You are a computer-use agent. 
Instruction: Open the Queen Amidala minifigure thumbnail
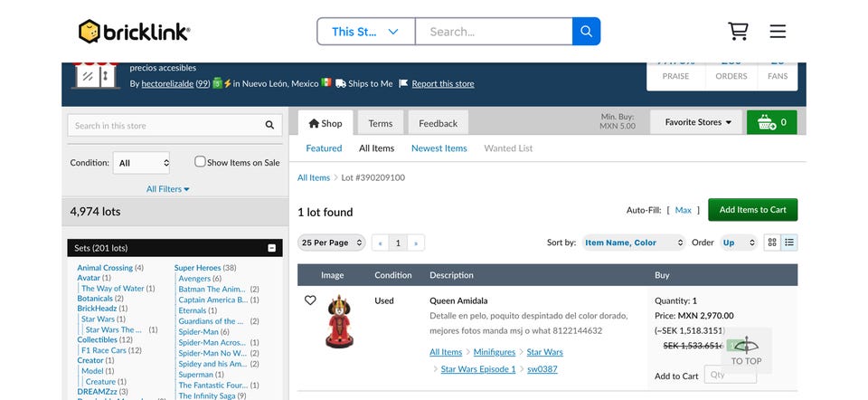click(339, 321)
